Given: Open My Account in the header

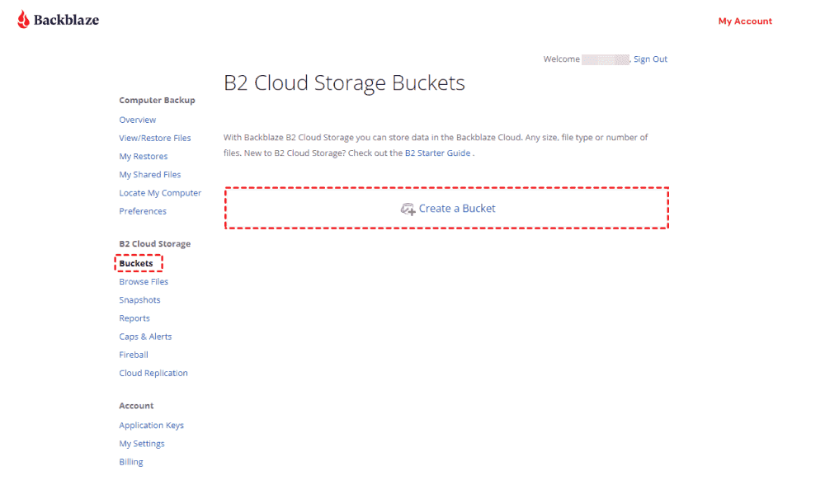Looking at the screenshot, I should pos(745,21).
